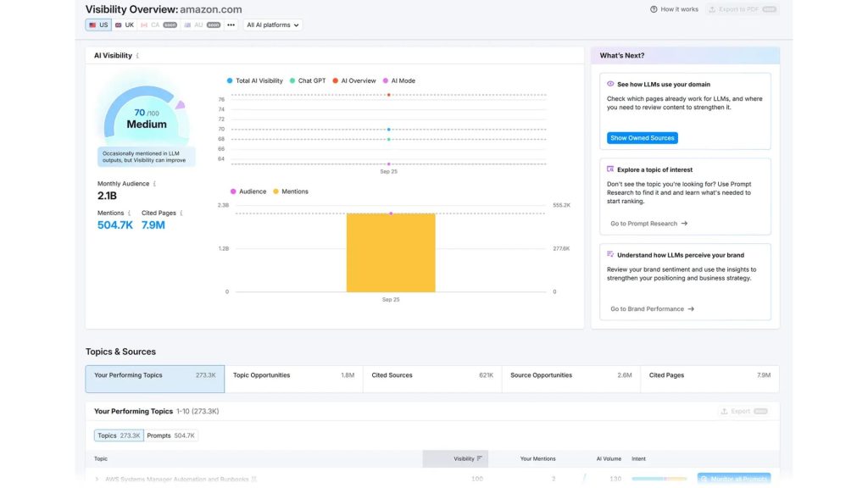Switch to Topic Opportunities tab
Screen dimensions: 868x488
[x=294, y=379]
